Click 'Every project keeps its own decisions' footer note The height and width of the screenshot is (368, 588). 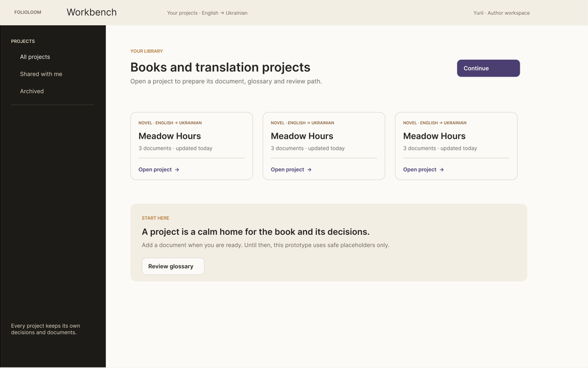(x=46, y=329)
